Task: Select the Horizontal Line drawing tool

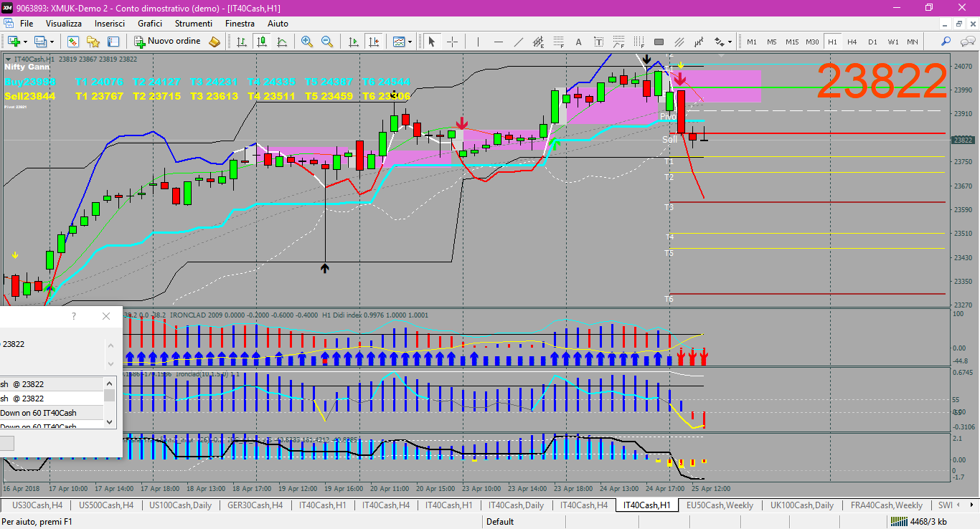Action: tap(499, 42)
